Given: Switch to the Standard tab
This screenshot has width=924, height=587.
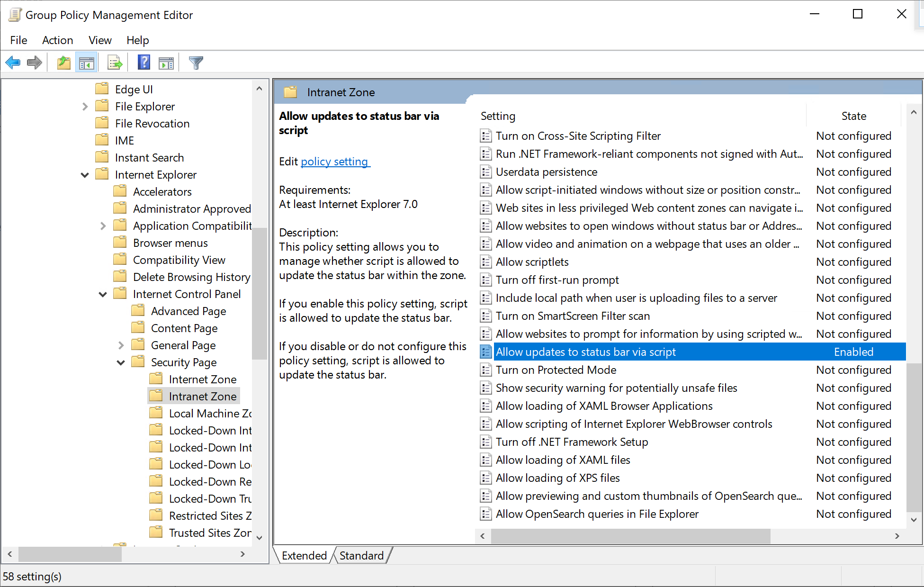Looking at the screenshot, I should pos(362,555).
